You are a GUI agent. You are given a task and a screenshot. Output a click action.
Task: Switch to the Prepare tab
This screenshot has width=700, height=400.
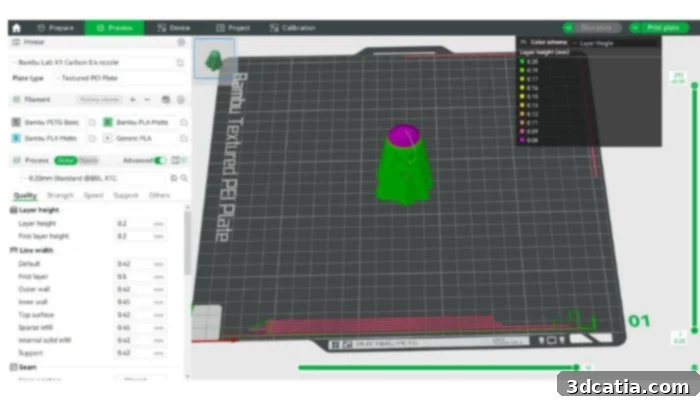(x=56, y=28)
